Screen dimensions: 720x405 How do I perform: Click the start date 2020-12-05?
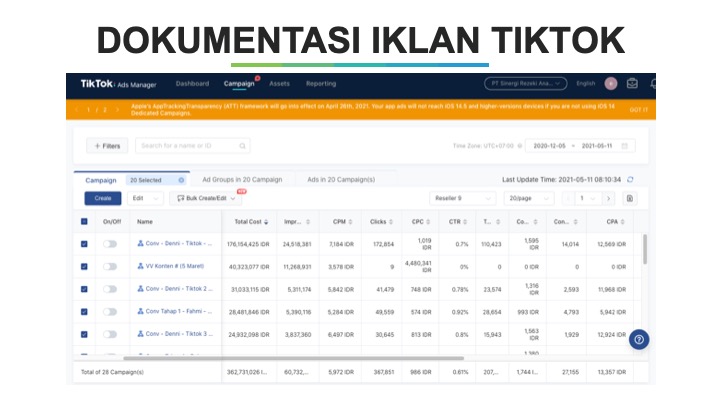[549, 146]
